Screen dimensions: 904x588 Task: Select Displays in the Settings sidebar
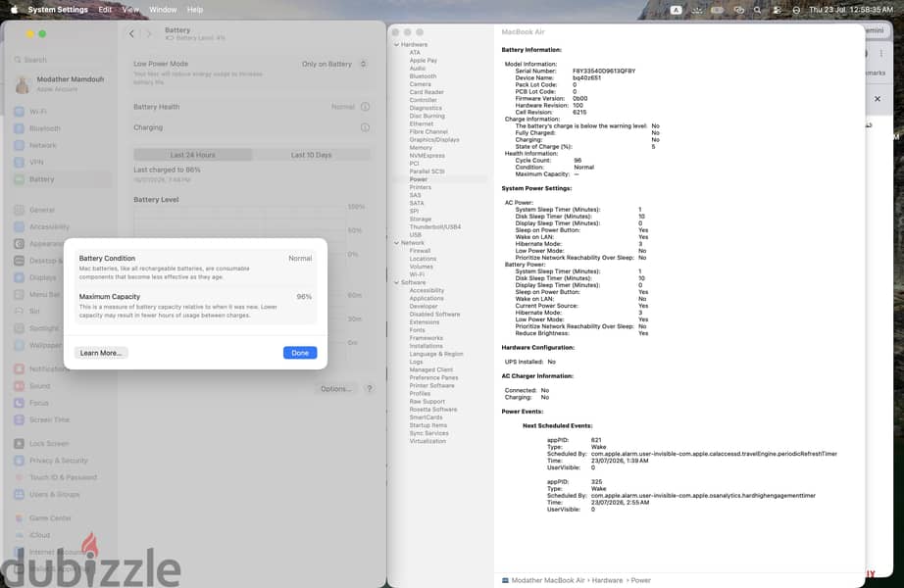[37, 277]
